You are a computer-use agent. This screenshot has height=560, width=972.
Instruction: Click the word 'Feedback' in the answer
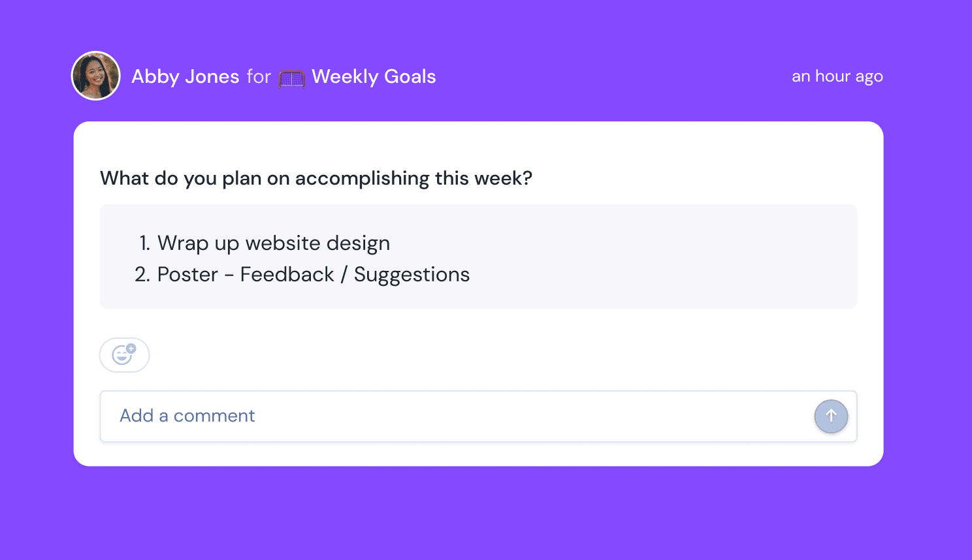287,275
